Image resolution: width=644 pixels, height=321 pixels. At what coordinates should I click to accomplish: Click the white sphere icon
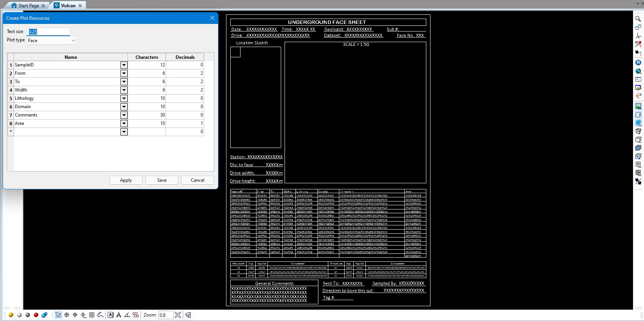click(19, 315)
